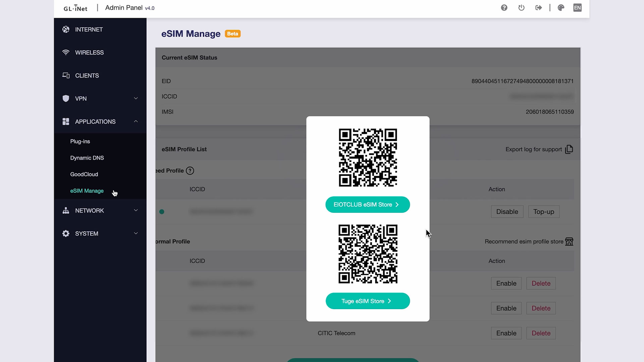The image size is (644, 362).
Task: Click the Current eSIM Status header
Action: click(x=190, y=58)
